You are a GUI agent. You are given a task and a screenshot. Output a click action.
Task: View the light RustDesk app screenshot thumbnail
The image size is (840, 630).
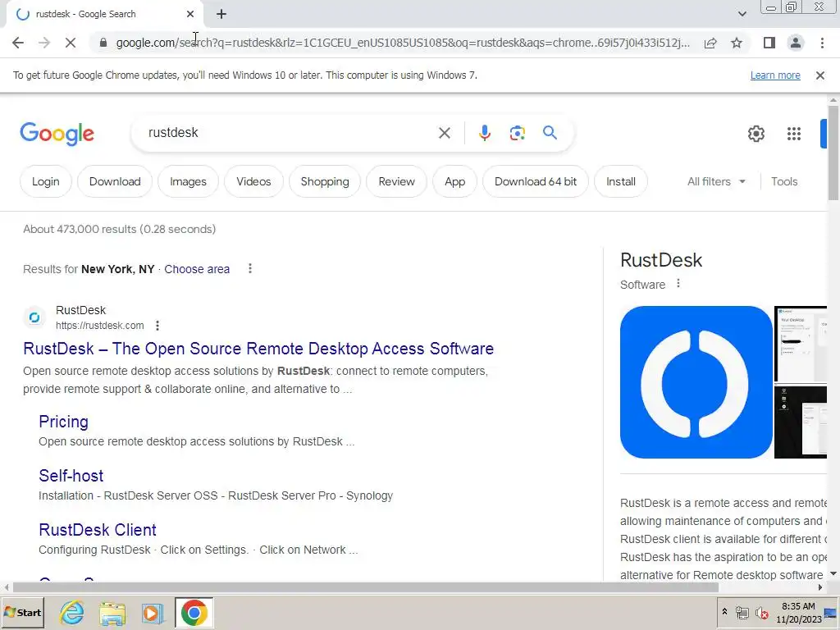tap(801, 344)
